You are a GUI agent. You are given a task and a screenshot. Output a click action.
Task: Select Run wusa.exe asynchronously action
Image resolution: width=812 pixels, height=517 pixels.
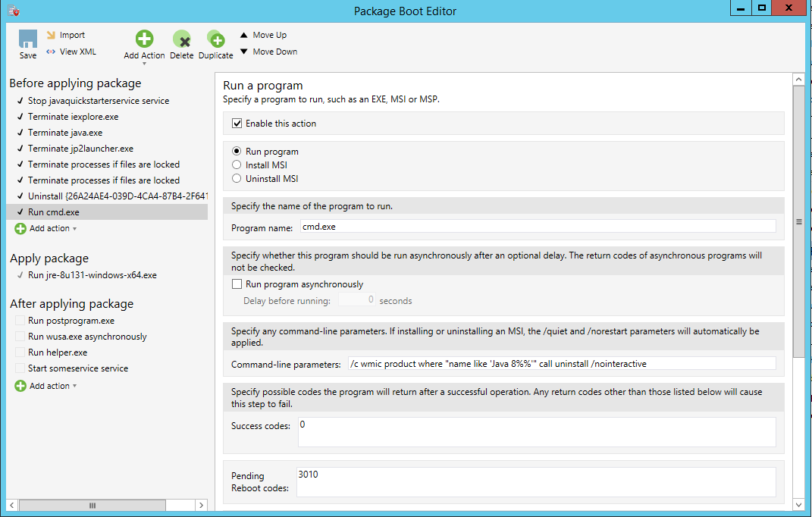(x=87, y=337)
